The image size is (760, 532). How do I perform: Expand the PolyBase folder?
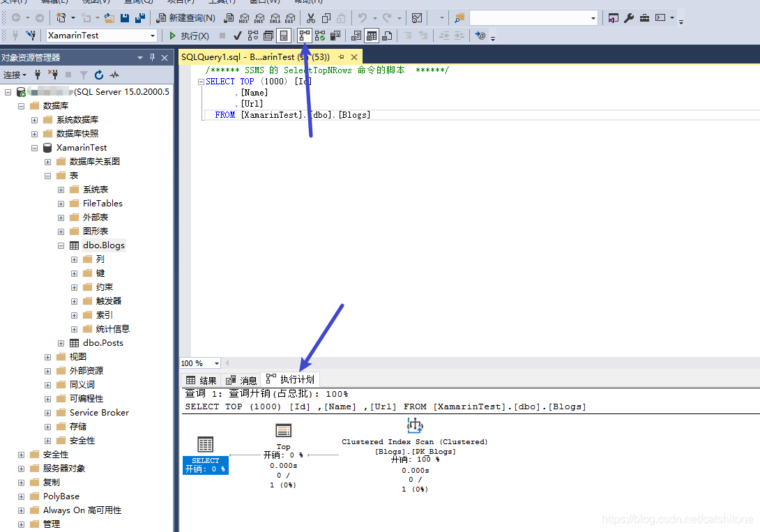pos(21,496)
